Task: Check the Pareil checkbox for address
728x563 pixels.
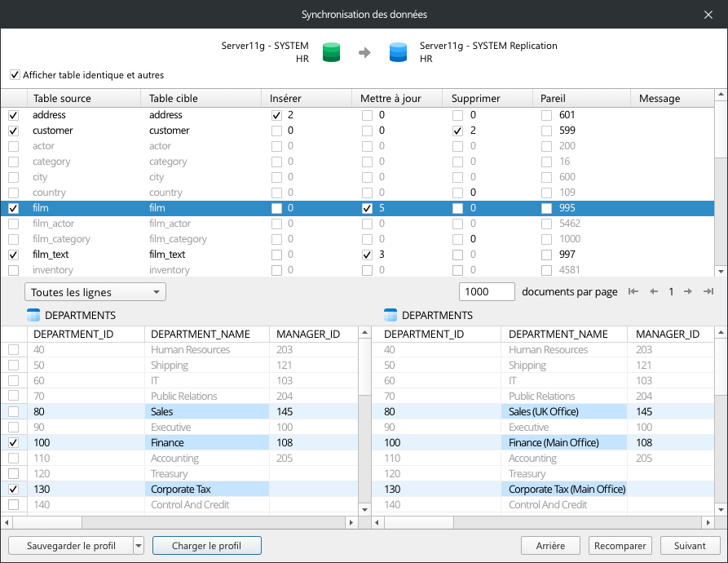Action: (x=546, y=115)
